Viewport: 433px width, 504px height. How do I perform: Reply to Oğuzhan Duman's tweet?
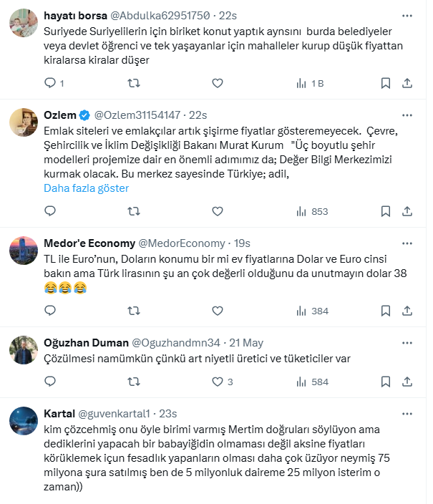50,382
